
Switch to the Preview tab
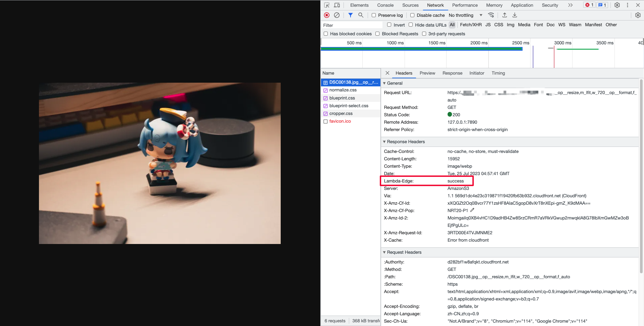tap(427, 73)
